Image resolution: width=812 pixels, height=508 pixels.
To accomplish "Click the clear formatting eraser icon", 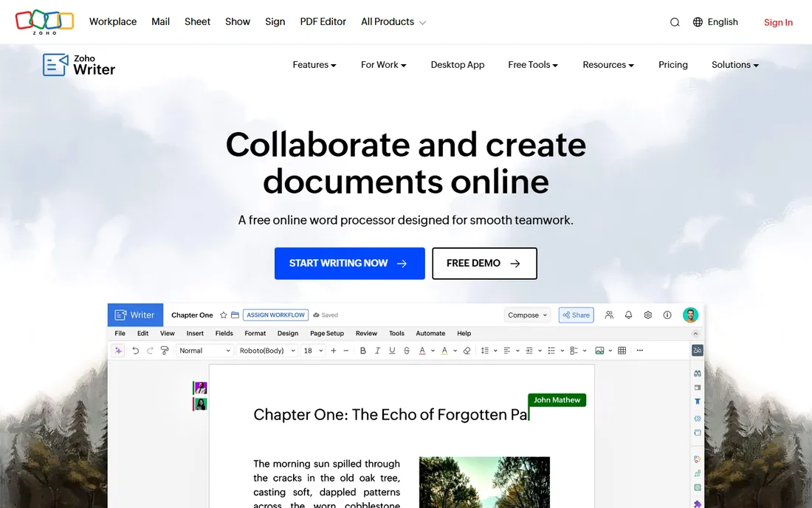I will pyautogui.click(x=467, y=351).
